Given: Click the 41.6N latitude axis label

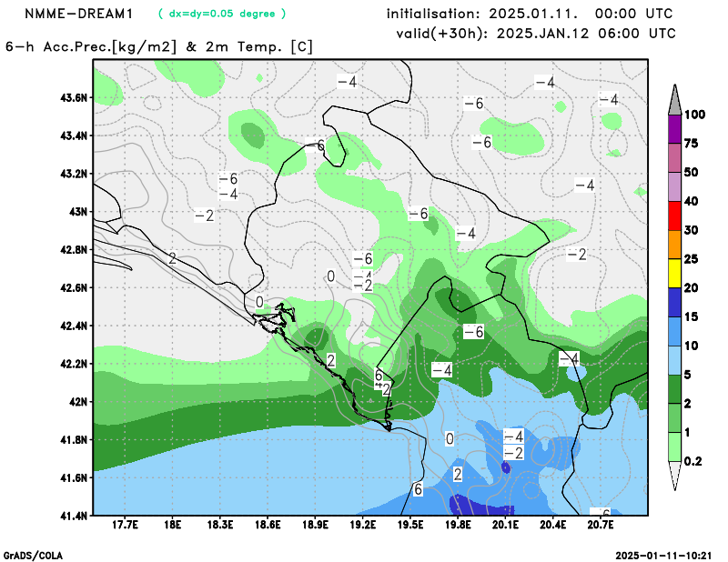Looking at the screenshot, I should [x=74, y=478].
